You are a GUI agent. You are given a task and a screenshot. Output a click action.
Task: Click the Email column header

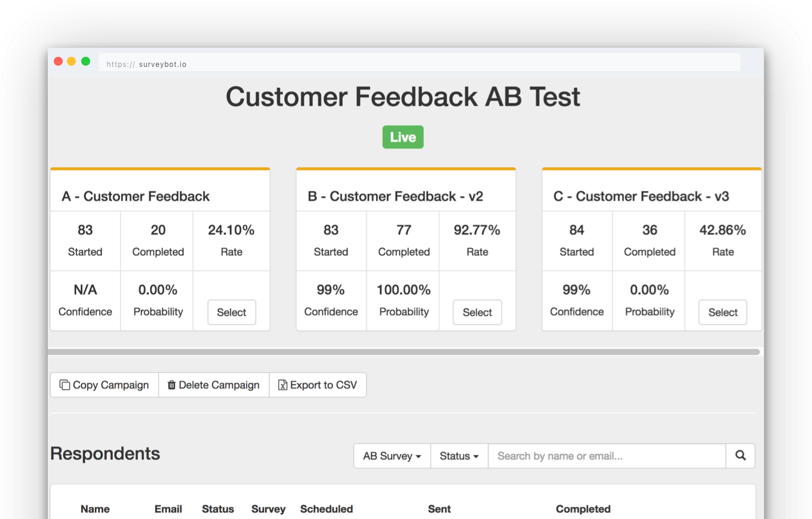(x=168, y=509)
